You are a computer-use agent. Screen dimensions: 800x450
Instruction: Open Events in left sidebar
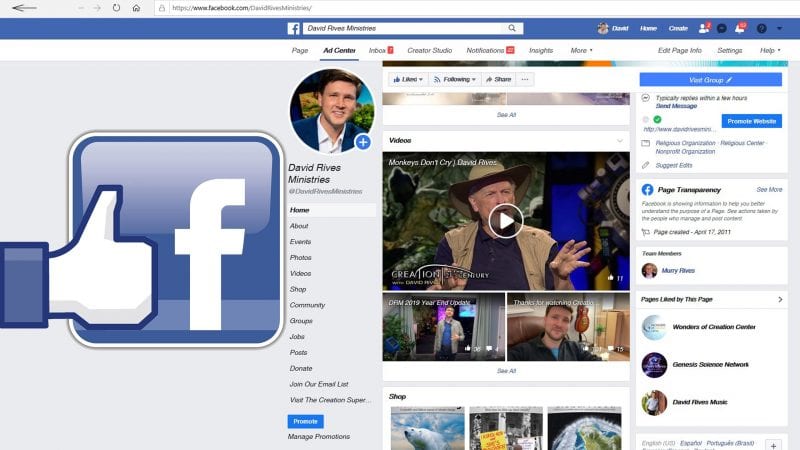point(301,242)
